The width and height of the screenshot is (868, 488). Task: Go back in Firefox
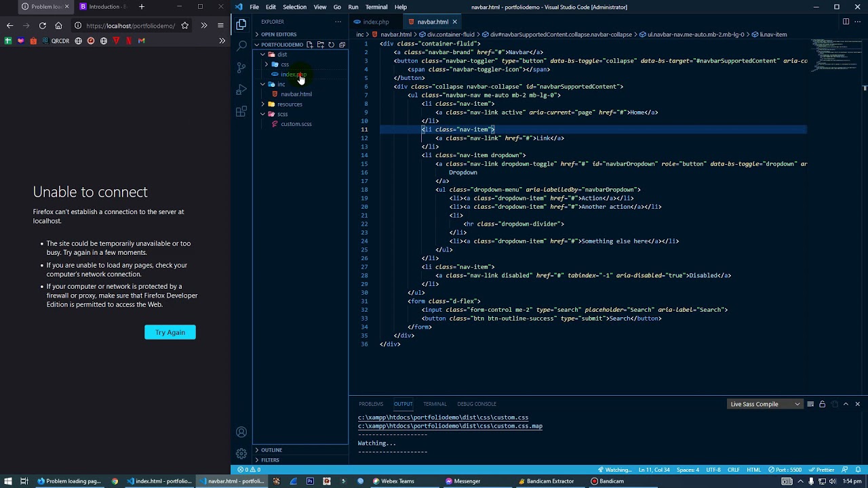tap(9, 26)
